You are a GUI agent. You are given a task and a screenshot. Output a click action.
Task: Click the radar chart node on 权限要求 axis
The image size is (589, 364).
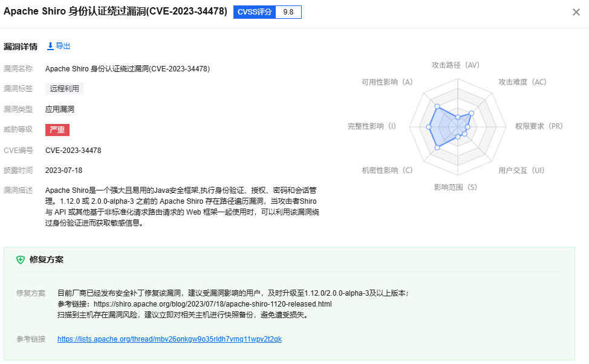click(467, 128)
